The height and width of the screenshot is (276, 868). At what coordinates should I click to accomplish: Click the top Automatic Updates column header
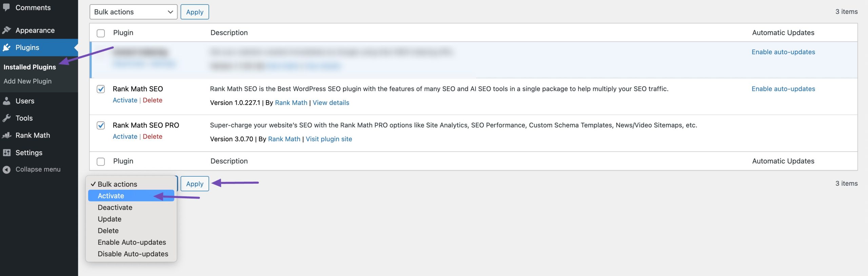tap(783, 33)
